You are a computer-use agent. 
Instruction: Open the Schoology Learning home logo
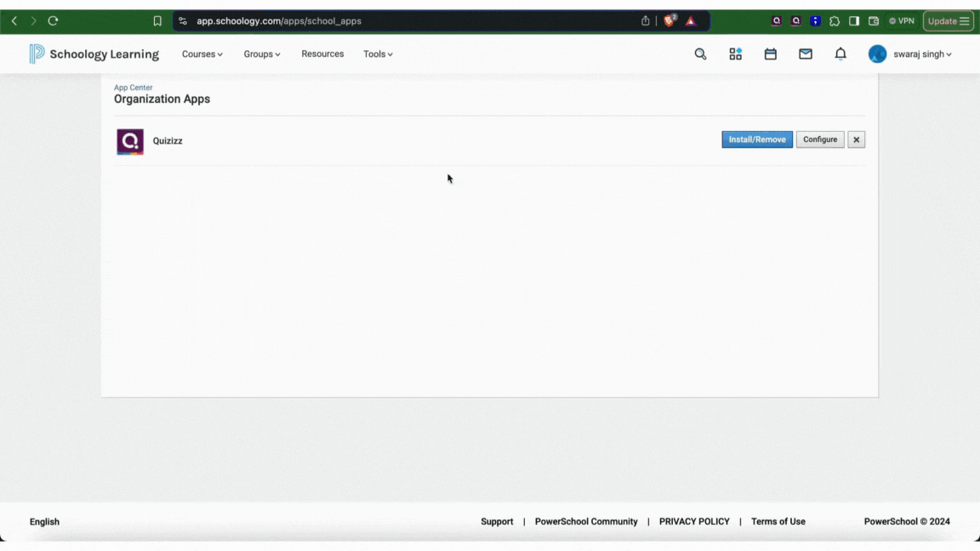point(94,54)
